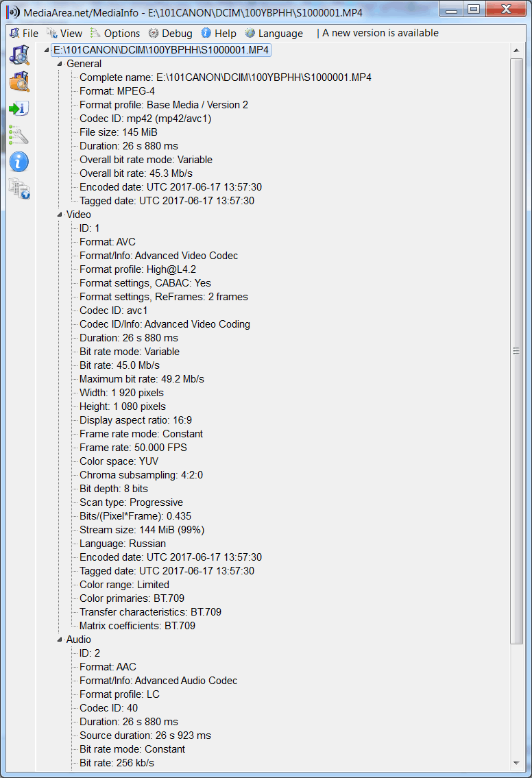Select the Audio tree node label
The image size is (532, 778).
78,639
